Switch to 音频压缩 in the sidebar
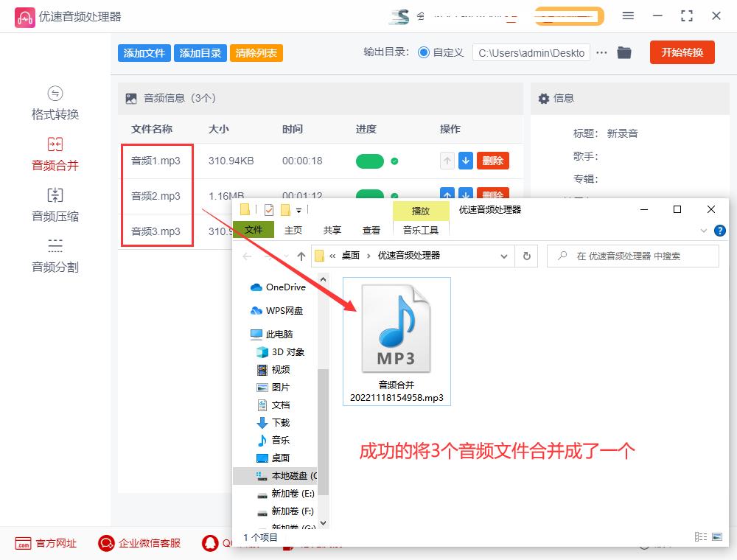737x560 pixels. click(55, 205)
